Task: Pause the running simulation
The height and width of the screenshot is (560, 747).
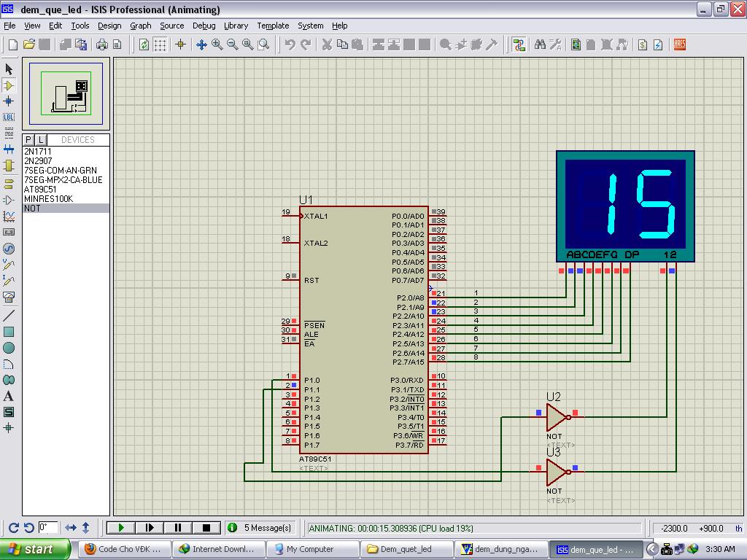Action: pyautogui.click(x=178, y=527)
